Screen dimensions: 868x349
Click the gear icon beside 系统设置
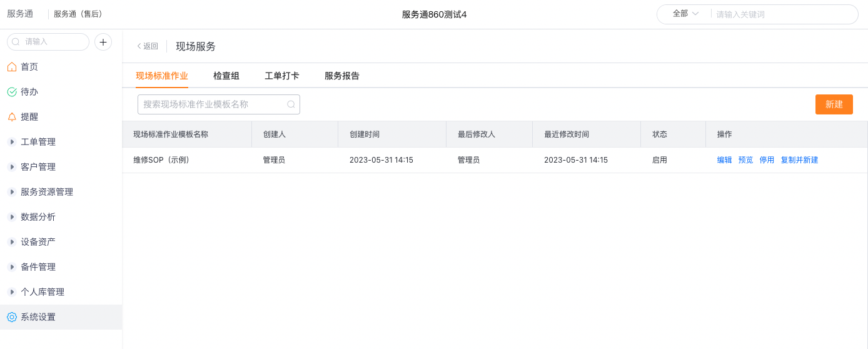tap(11, 317)
